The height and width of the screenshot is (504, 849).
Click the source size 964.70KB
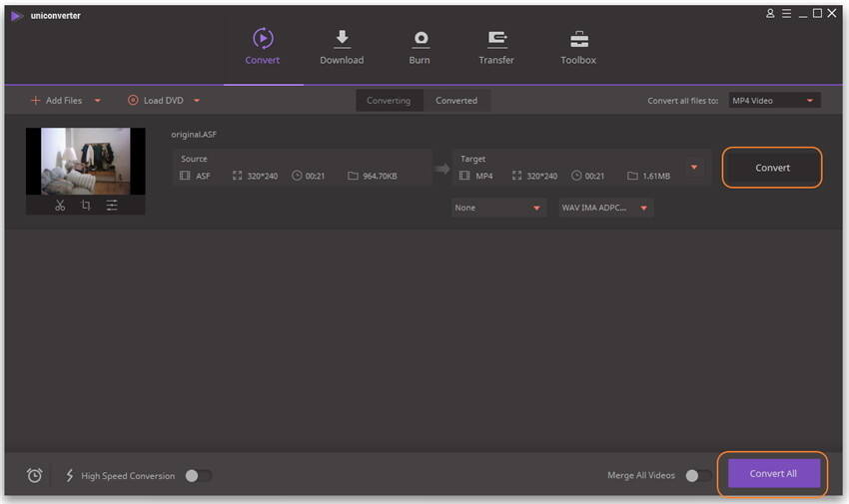(x=381, y=176)
